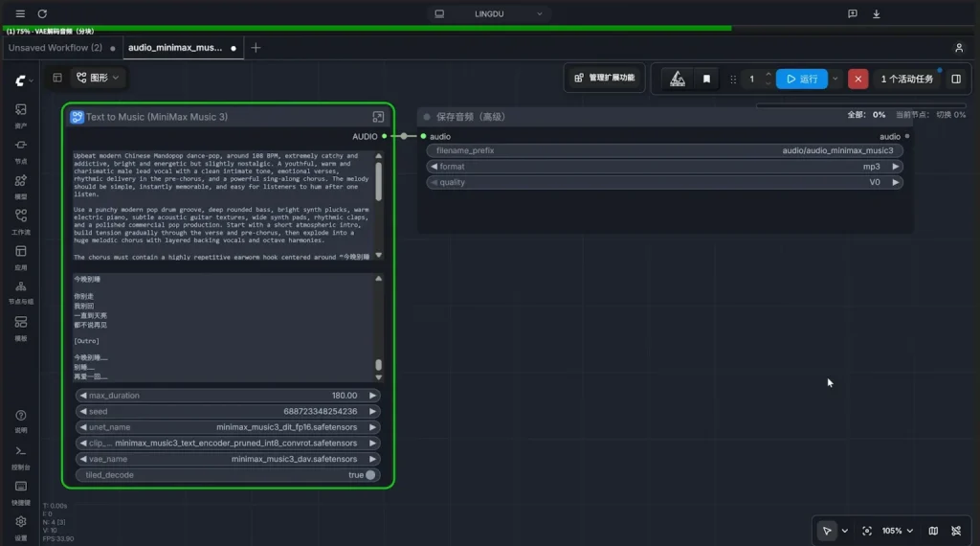The height and width of the screenshot is (546, 980).
Task: Click the prompt description text area
Action: [x=222, y=205]
